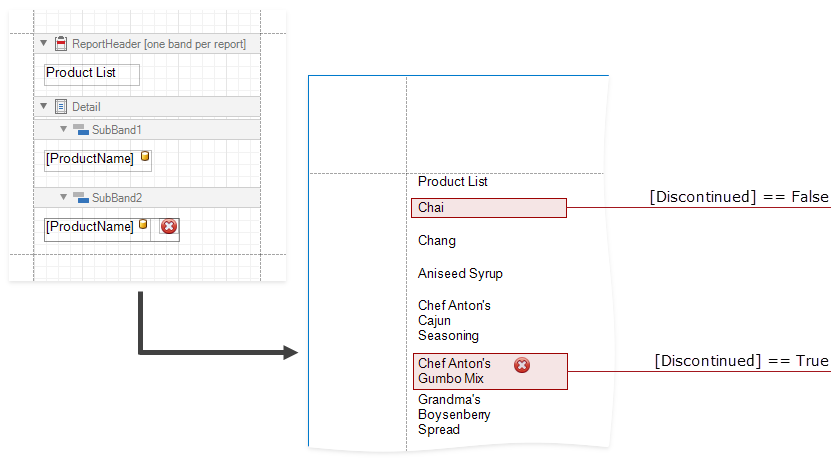Viewport: 831px width, 473px height.
Task: Click the data-binding icon in SubBand2's ProductName
Action: (143, 226)
